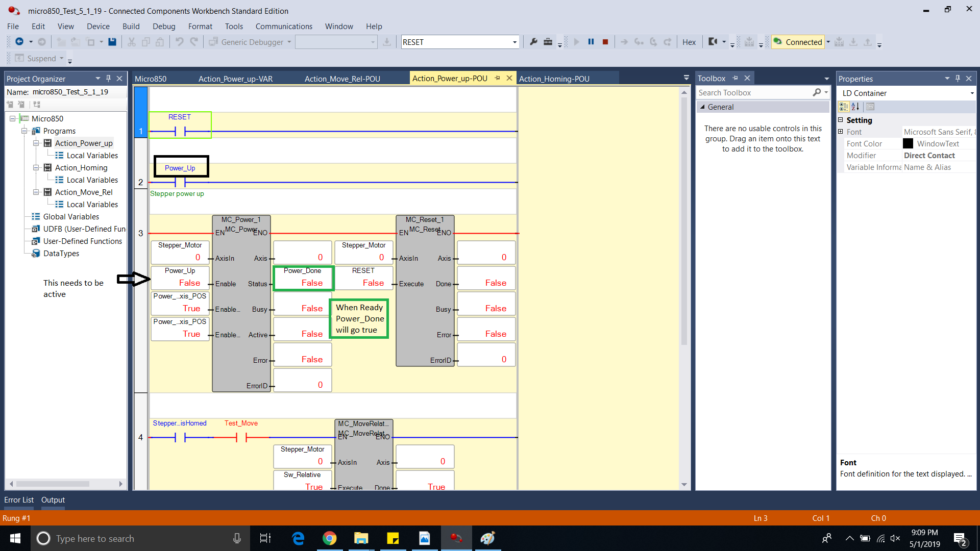Switch to Action_Move_Rel-POU tab
This screenshot has height=551, width=980.
coord(342,79)
